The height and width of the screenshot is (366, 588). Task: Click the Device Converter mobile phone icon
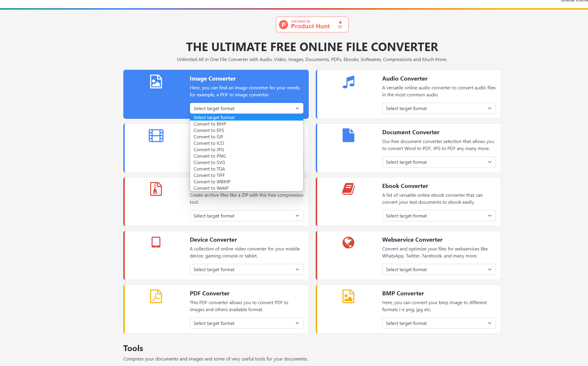(x=156, y=242)
